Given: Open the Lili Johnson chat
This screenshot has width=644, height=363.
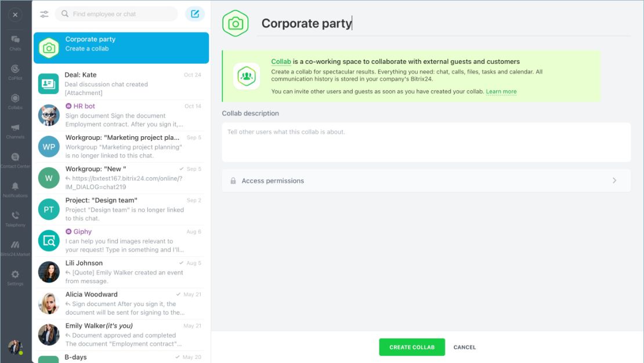Looking at the screenshot, I should (x=121, y=272).
